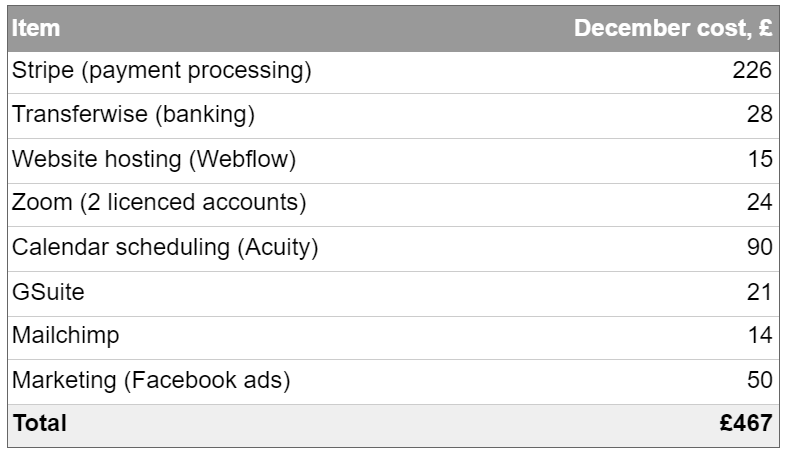790x452 pixels.
Task: Click the Marketing (Facebook ads) cell
Action: [151, 381]
